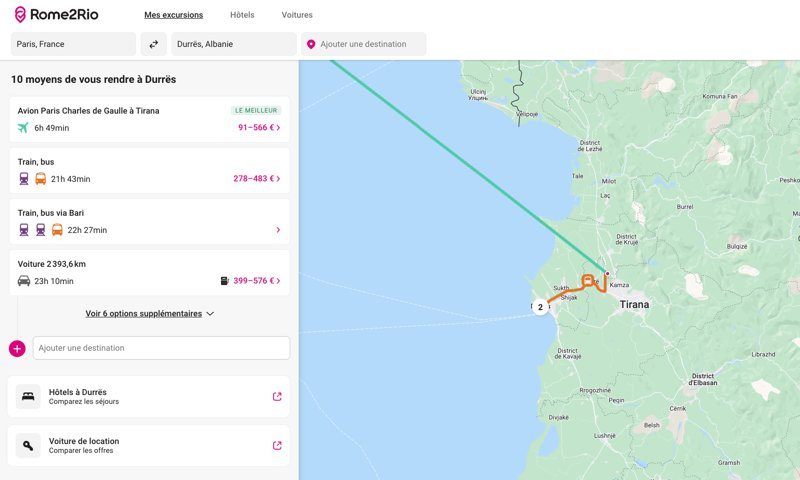This screenshot has height=480, width=800.
Task: Click the 6h 49min duration text
Action: pos(52,128)
